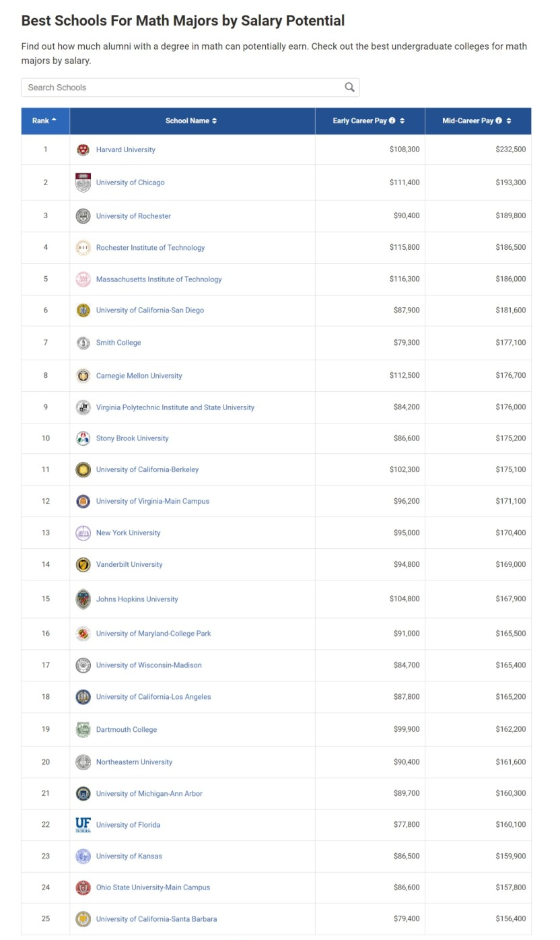The width and height of the screenshot is (560, 940).
Task: Open the University of Chicago link
Action: tap(131, 182)
